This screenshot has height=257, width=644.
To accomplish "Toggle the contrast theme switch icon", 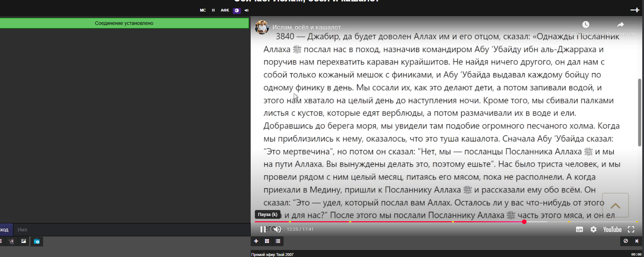I will click(x=237, y=11).
